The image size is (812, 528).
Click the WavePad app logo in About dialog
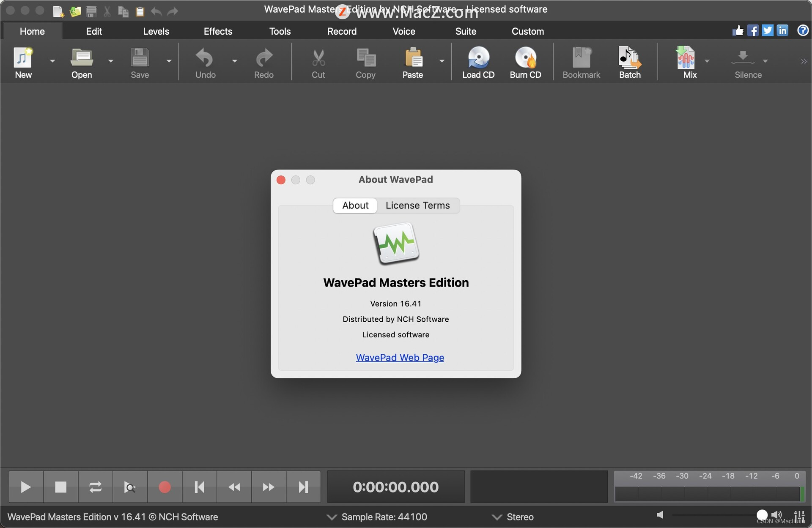pyautogui.click(x=396, y=244)
